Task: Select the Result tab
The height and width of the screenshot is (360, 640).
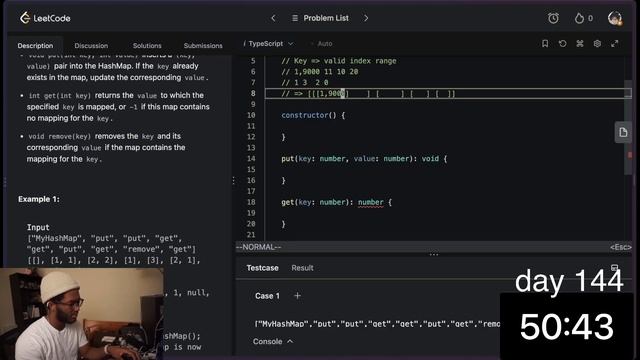Action: point(302,268)
